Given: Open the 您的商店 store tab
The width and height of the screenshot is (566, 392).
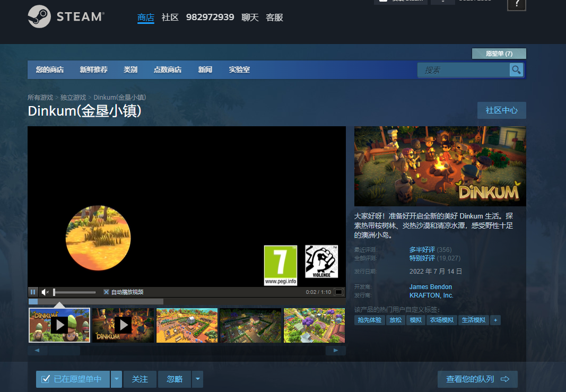Looking at the screenshot, I should coord(50,69).
